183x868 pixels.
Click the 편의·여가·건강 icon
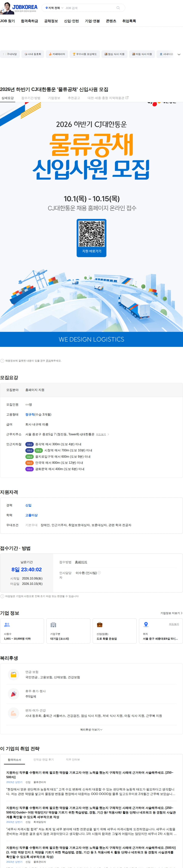point(14,713)
